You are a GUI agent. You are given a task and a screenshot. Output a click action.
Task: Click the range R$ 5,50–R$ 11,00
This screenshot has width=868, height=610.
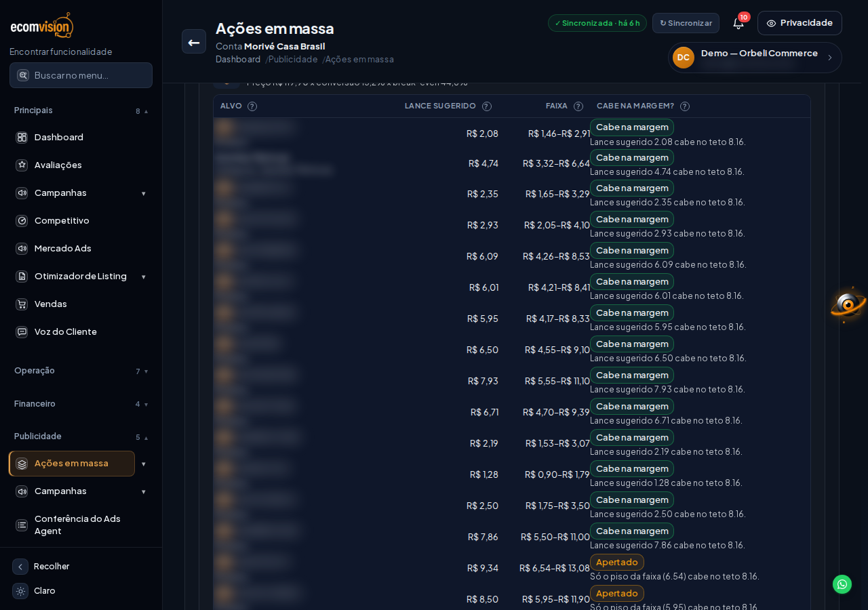[x=555, y=537]
